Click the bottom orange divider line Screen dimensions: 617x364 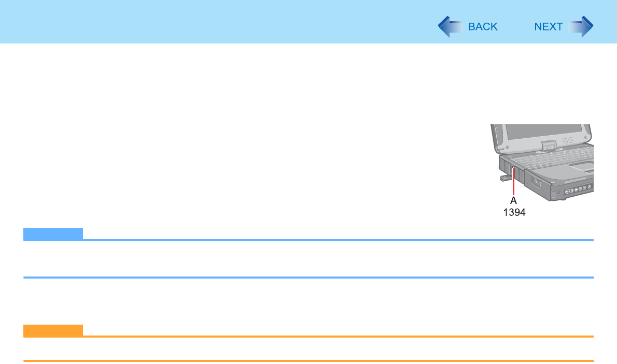[308, 360]
